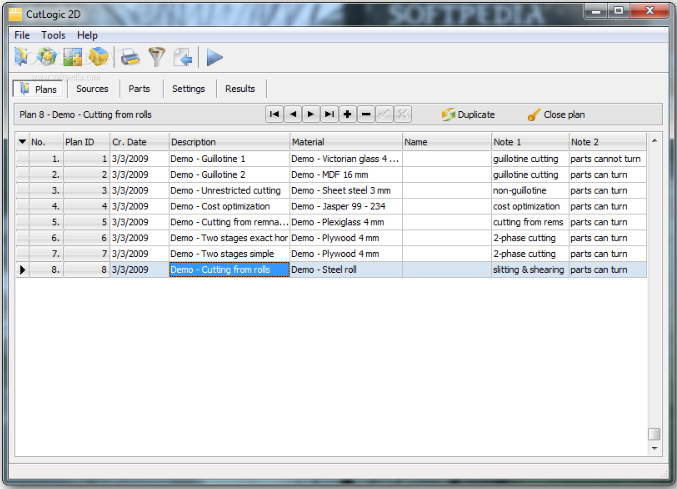This screenshot has width=677, height=489.
Task: Click highlighted 'Demo - Cutting from rolls' cell
Action: (229, 270)
